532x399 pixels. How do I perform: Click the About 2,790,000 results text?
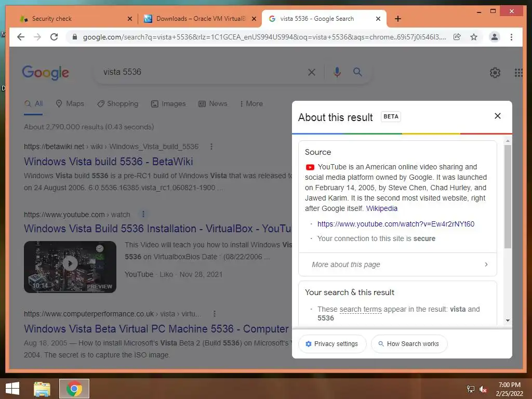(x=89, y=127)
